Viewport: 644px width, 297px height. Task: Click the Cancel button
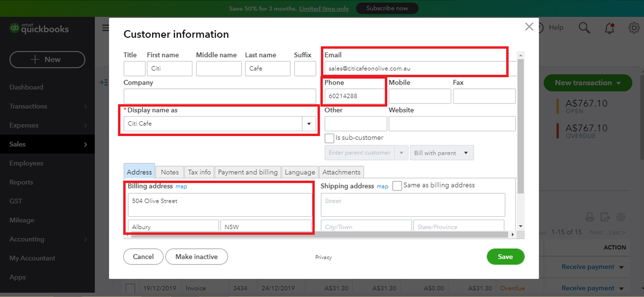pyautogui.click(x=143, y=256)
